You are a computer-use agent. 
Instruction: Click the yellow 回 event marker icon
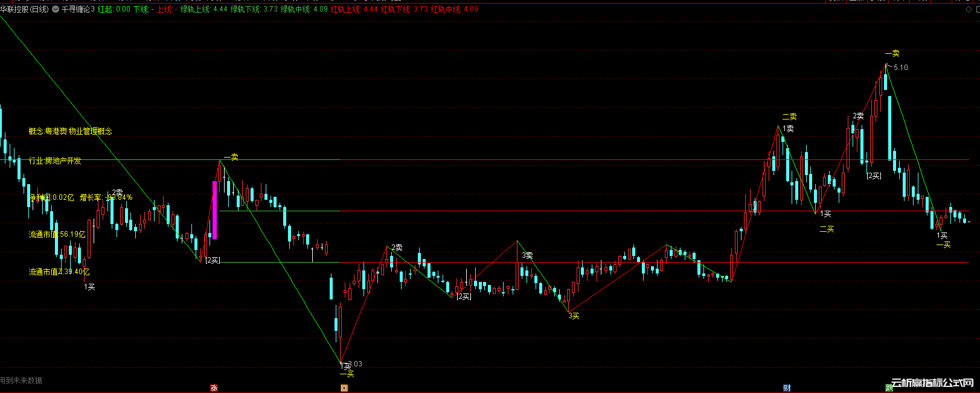click(x=344, y=388)
